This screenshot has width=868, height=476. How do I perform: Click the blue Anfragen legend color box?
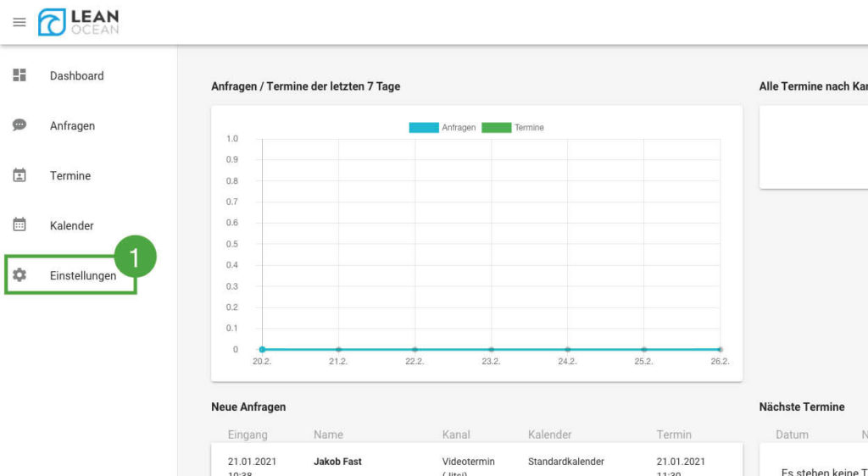coord(423,128)
